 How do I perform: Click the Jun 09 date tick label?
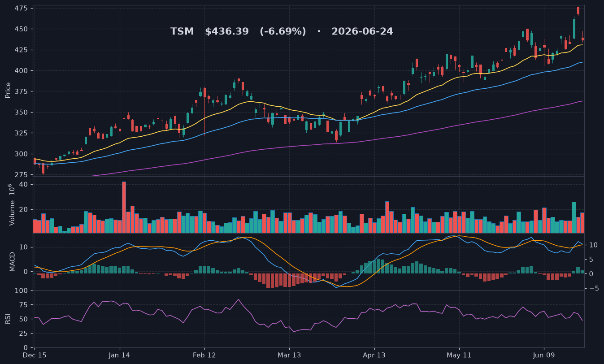544,355
